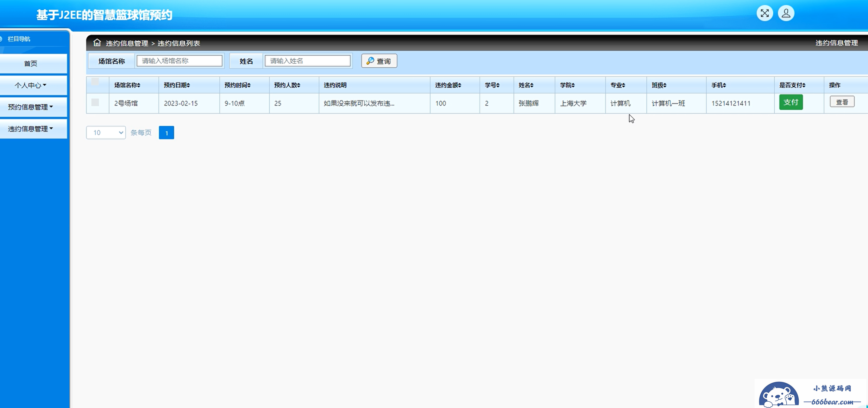This screenshot has width=868, height=408.
Task: Click the site title 基于J2EE的智慧篮球馆预约
Action: [x=104, y=15]
